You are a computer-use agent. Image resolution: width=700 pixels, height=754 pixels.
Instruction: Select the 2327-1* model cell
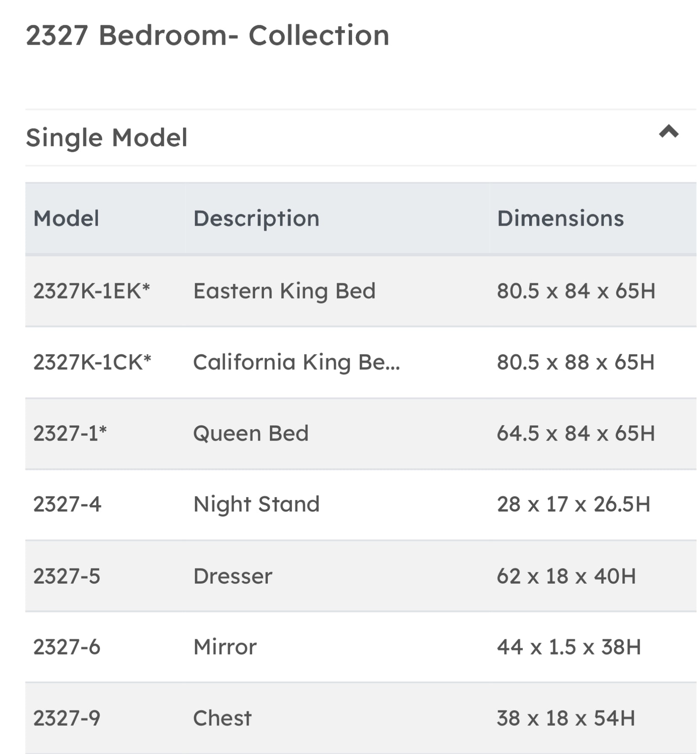click(x=70, y=434)
